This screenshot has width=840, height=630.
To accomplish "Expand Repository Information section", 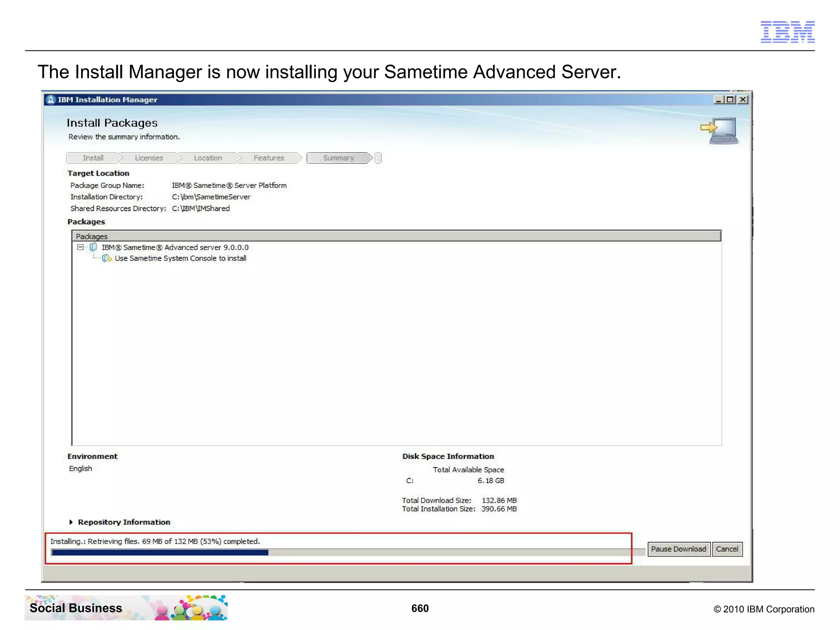I will point(71,522).
